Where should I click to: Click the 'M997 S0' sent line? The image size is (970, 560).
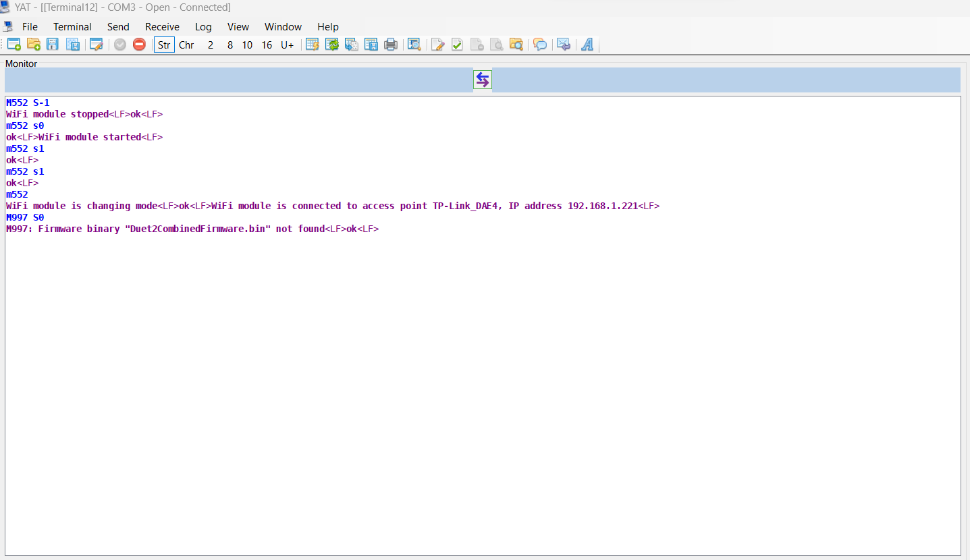click(x=25, y=217)
